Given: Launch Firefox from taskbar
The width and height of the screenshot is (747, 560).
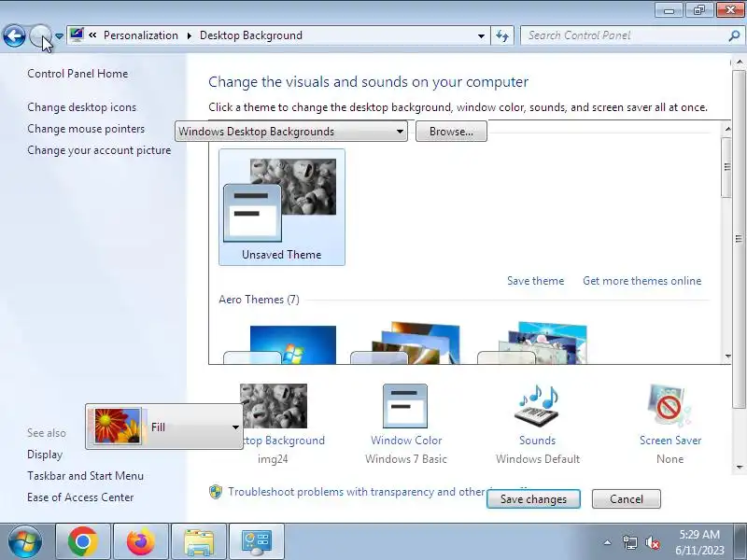Looking at the screenshot, I should (141, 541).
